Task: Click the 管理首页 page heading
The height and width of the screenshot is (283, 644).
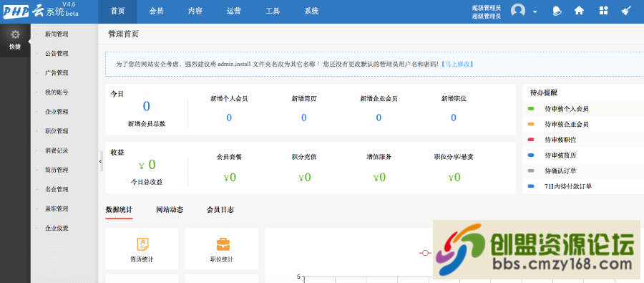Action: tap(124, 34)
